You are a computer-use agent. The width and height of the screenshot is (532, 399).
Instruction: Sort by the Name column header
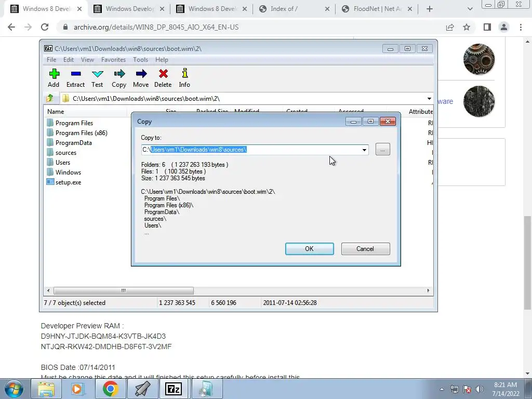(86, 111)
